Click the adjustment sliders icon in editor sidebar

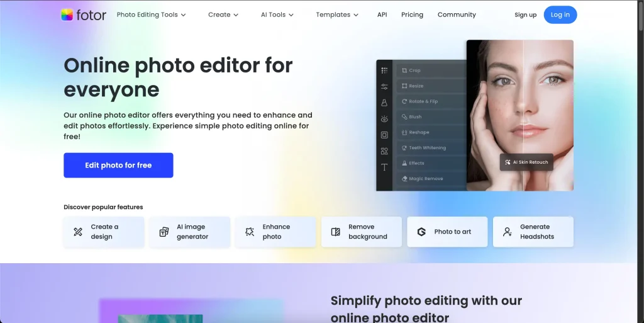pyautogui.click(x=384, y=87)
